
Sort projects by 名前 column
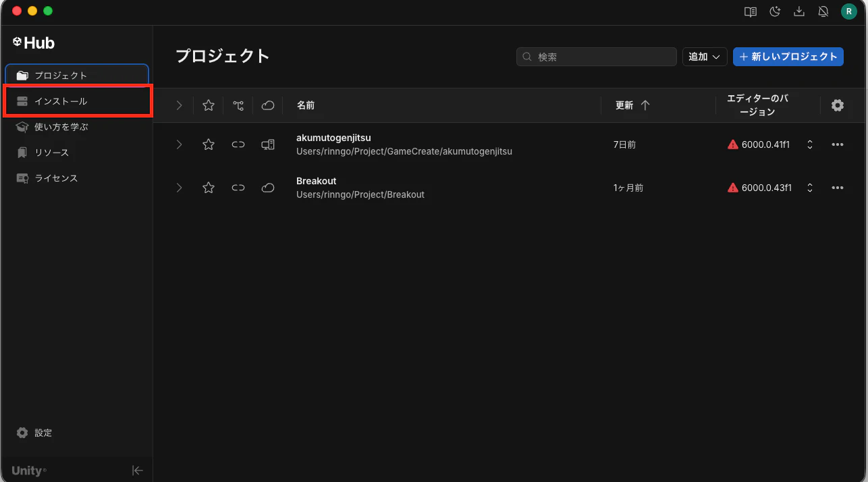point(306,105)
